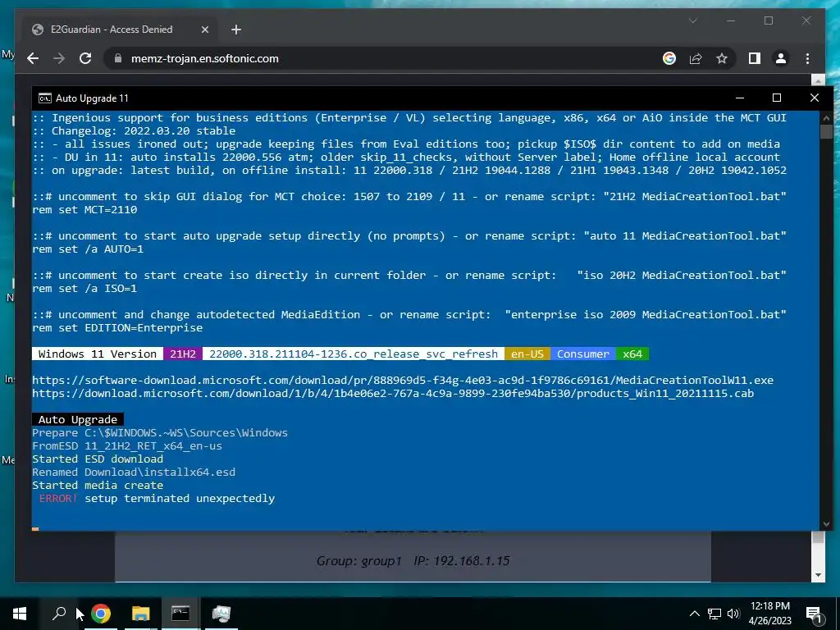Viewport: 840px width, 630px height.
Task: Click console scrollbar down arrow
Action: click(826, 524)
